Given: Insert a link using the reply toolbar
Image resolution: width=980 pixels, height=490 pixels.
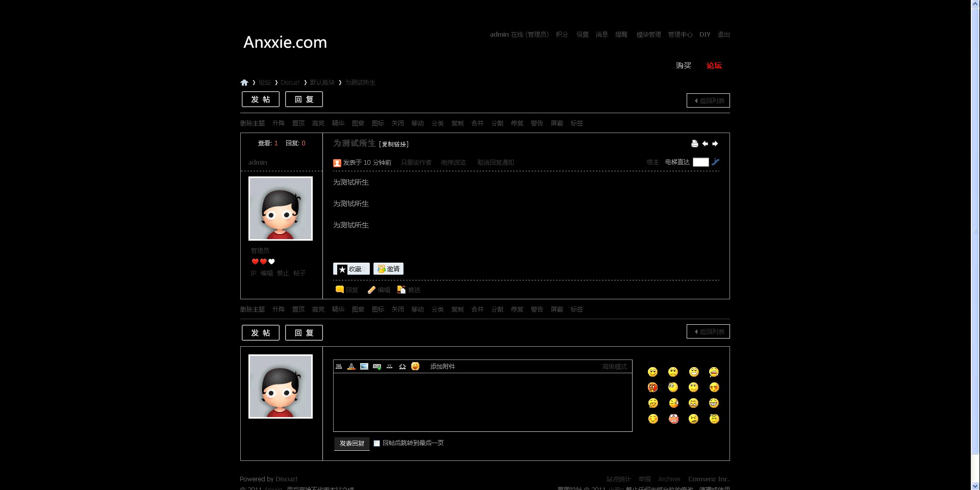Looking at the screenshot, I should [x=377, y=366].
